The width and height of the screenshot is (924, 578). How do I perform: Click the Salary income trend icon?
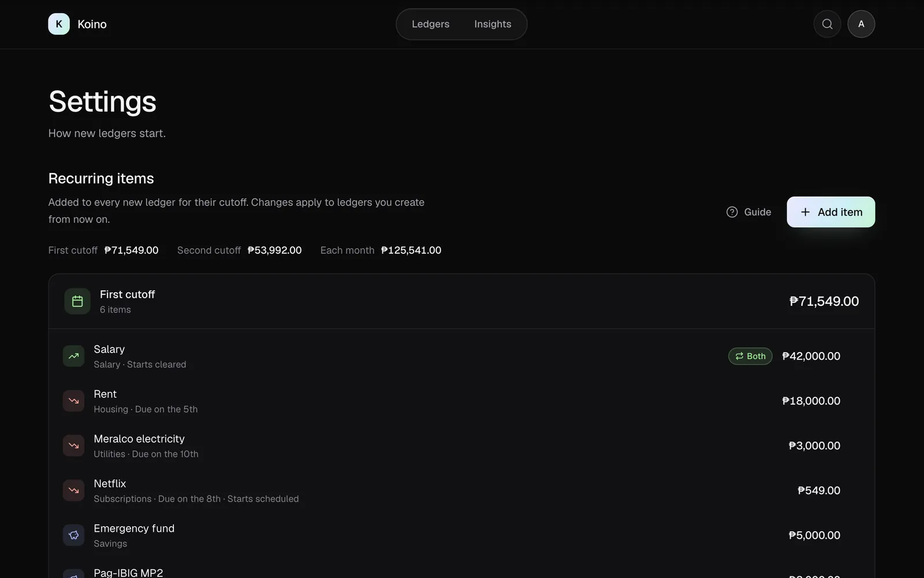click(73, 356)
